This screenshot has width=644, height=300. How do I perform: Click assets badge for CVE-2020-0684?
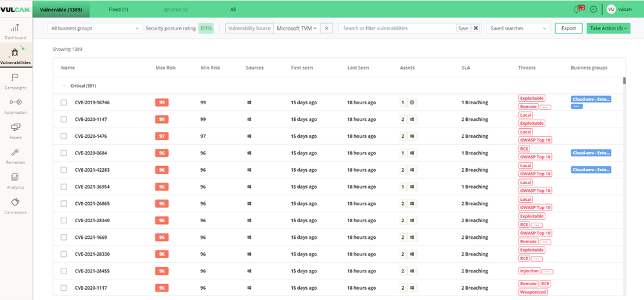pyautogui.click(x=408, y=153)
